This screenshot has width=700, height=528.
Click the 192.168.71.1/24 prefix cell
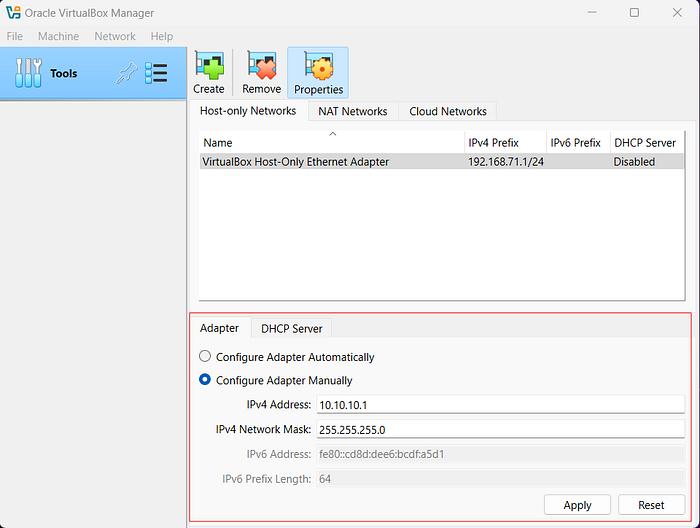[506, 162]
